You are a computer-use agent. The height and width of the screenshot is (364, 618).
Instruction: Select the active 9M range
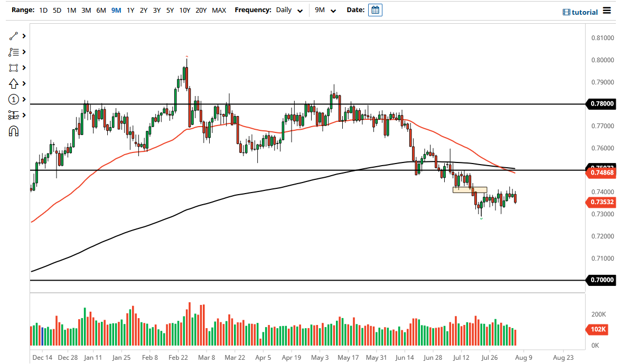[x=116, y=10]
